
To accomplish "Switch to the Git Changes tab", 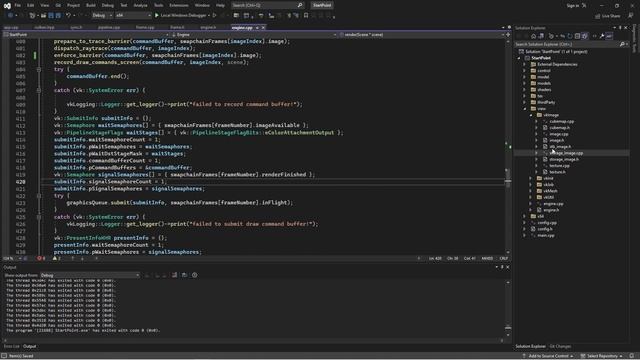I will click(x=560, y=347).
